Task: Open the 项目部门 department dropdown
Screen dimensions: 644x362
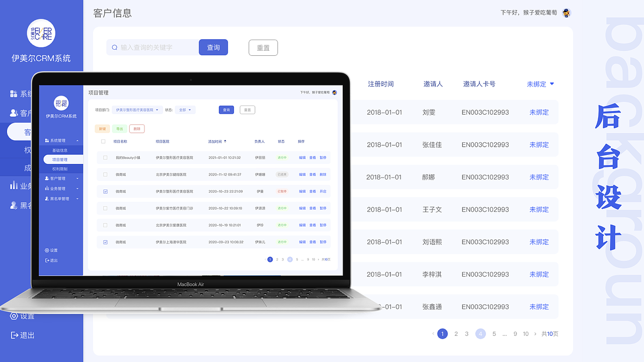Action: pyautogui.click(x=136, y=110)
